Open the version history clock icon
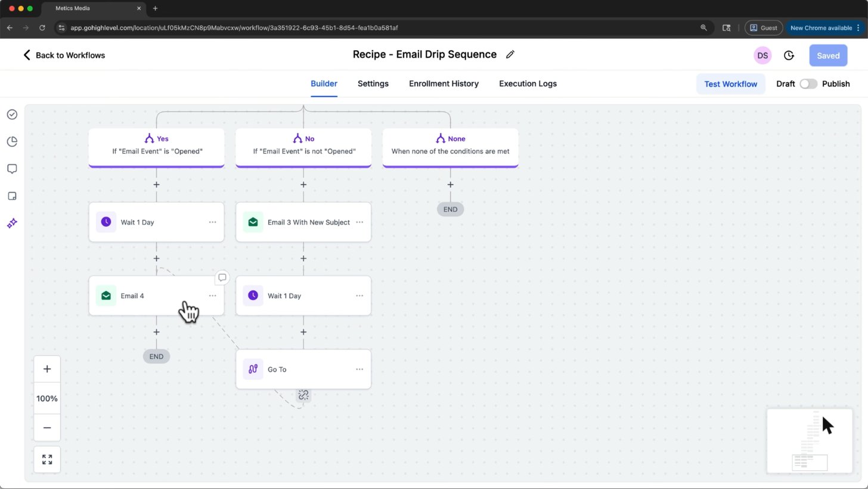Screen dimensions: 868x489 789,55
